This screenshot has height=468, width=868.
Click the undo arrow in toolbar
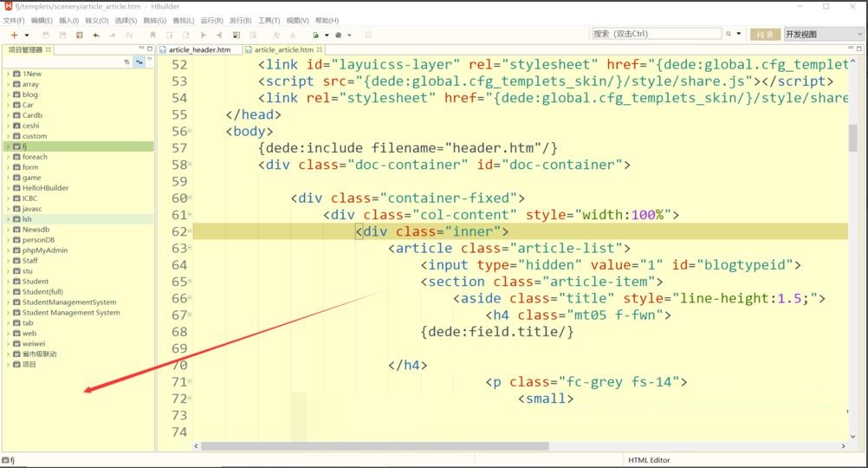point(95,35)
